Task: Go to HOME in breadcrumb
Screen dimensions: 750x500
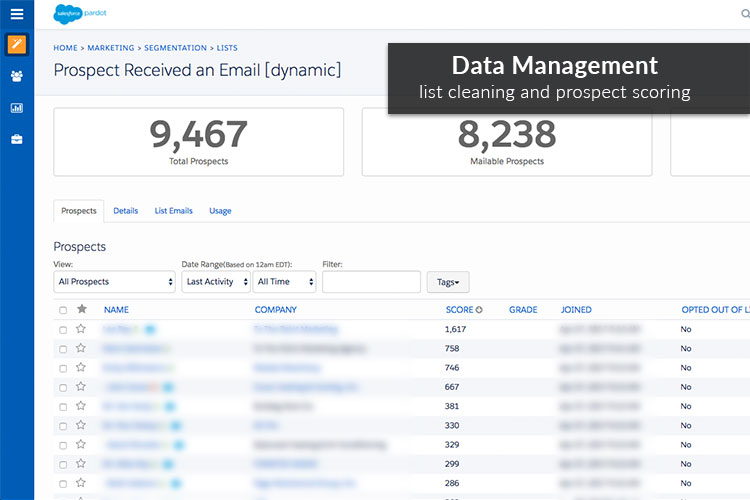Action: click(66, 48)
